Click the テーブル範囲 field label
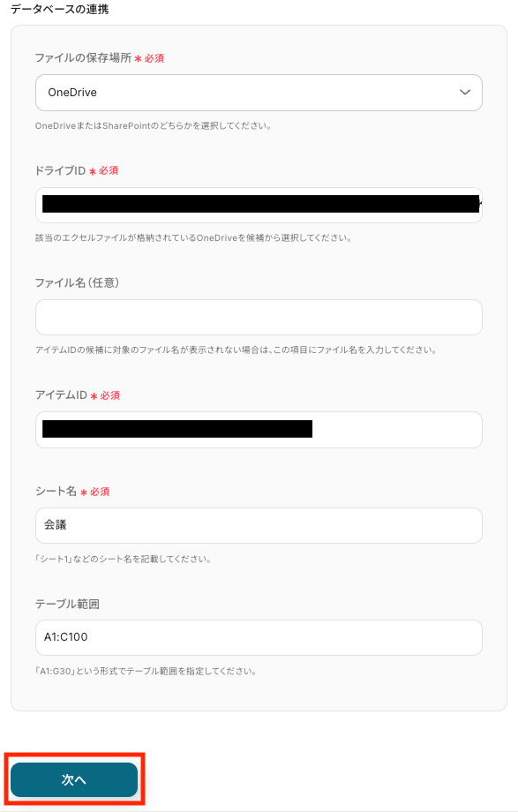This screenshot has width=518, height=812. 67,604
